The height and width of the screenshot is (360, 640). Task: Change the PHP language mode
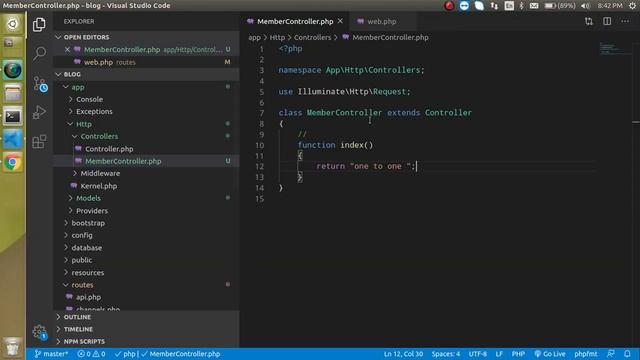(x=518, y=354)
